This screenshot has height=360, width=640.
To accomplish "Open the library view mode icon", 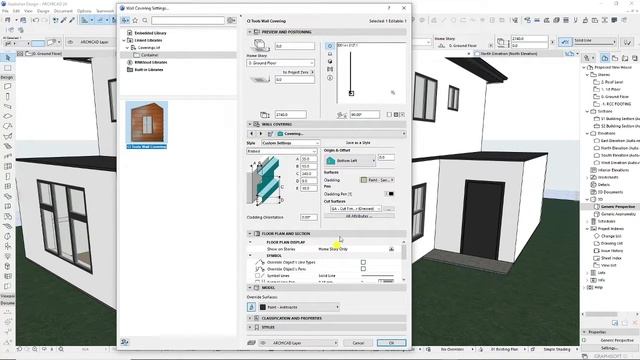I will click(125, 20).
